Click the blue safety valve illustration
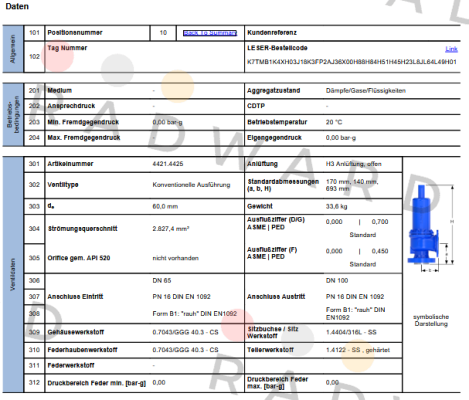This screenshot has height=400, width=469. [423, 224]
